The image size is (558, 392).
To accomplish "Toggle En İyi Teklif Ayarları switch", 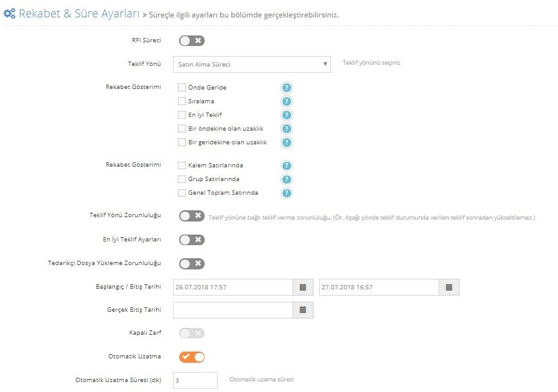I will [x=192, y=240].
